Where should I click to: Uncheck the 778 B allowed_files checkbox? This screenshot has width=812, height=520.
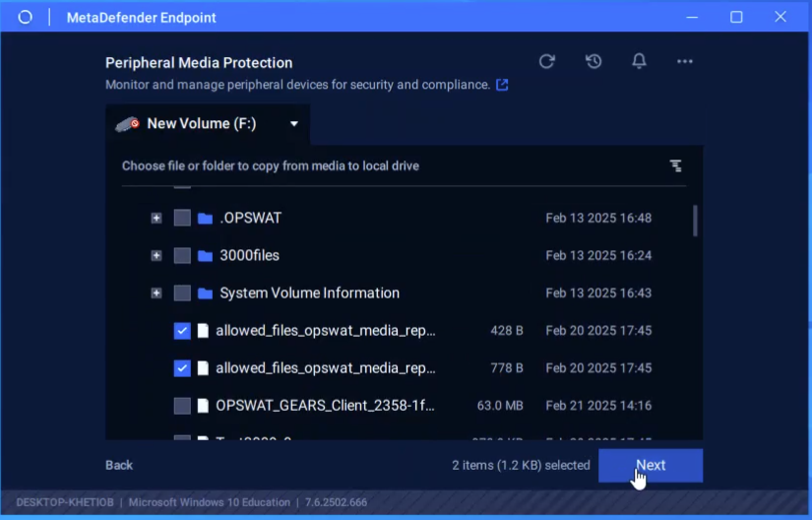click(182, 368)
